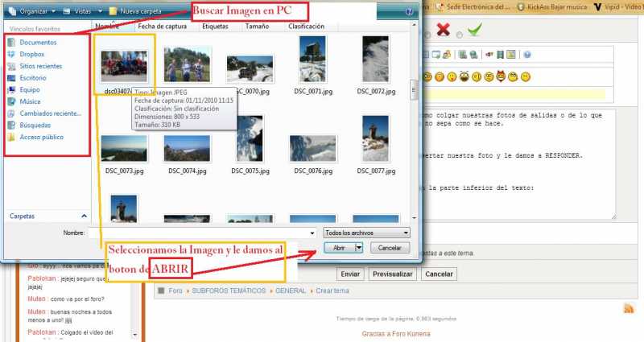The width and height of the screenshot is (644, 342).
Task: Select the red X topic icon radio
Action: coord(427,35)
